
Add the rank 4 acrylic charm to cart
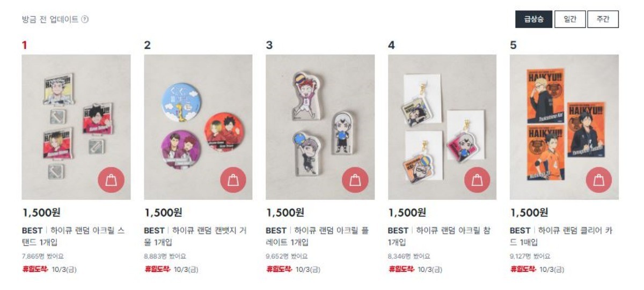(x=477, y=180)
